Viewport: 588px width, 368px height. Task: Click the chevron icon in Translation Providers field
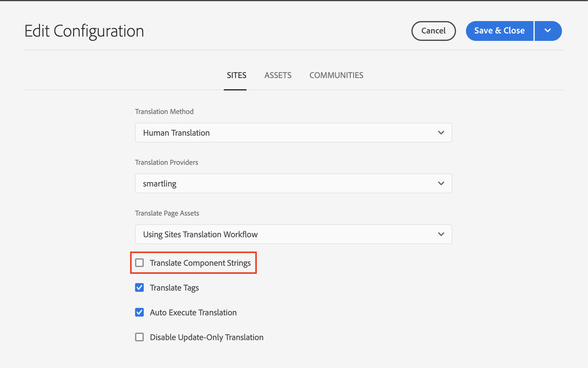(441, 183)
